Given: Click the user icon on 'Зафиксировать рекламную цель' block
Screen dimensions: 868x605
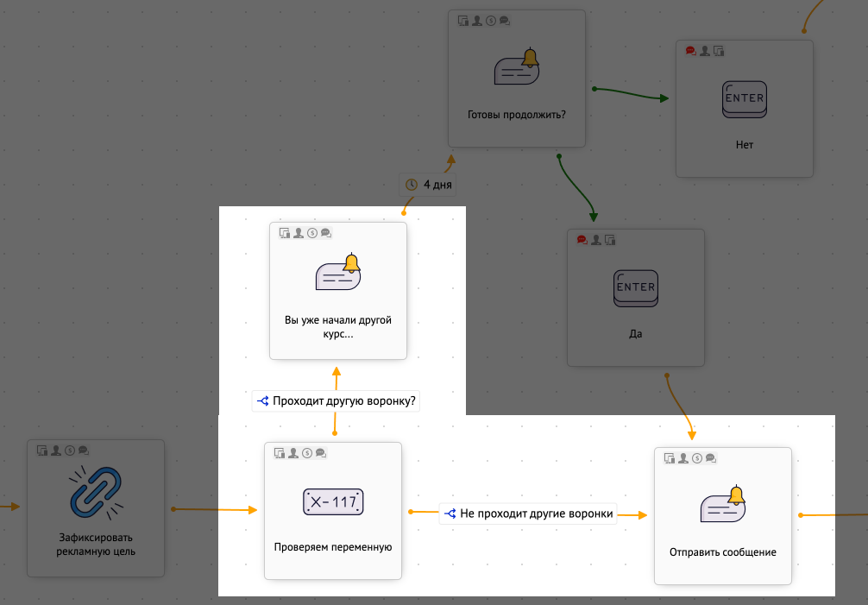Looking at the screenshot, I should click(55, 451).
